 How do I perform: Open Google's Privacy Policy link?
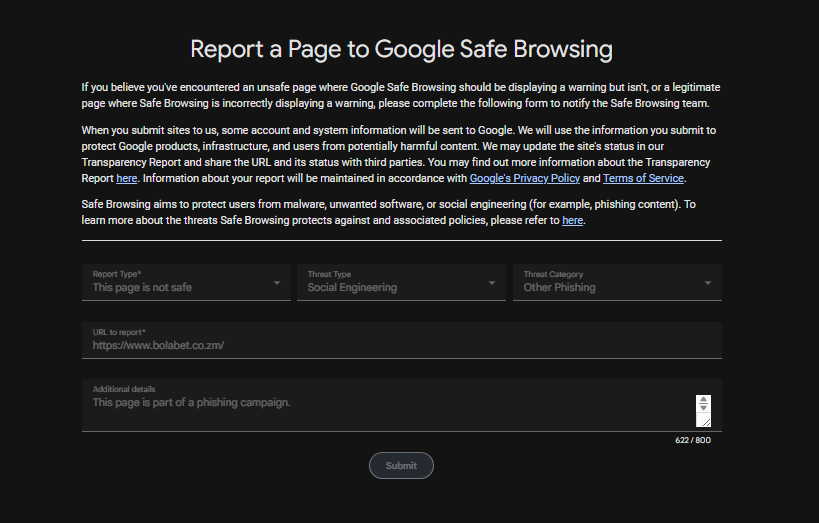(524, 179)
